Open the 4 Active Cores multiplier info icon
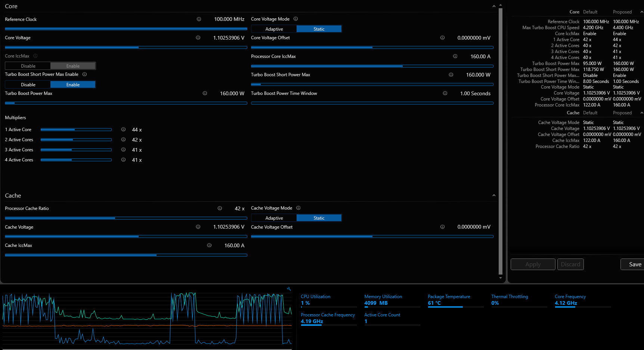The width and height of the screenshot is (644, 350). [123, 160]
